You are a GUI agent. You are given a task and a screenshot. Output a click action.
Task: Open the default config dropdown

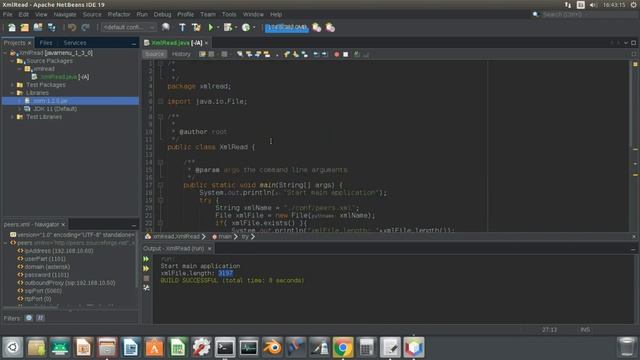click(129, 27)
